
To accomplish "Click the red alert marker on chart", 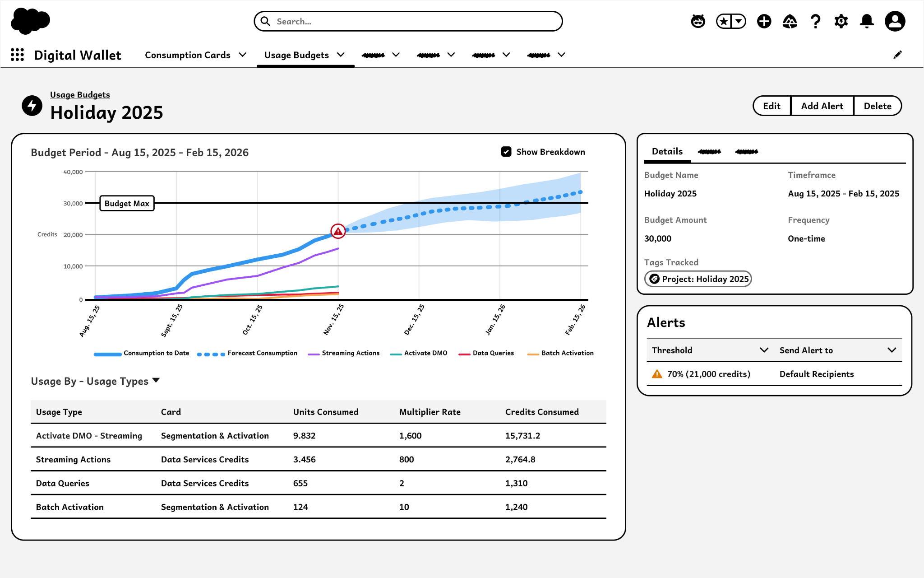I will tap(338, 231).
